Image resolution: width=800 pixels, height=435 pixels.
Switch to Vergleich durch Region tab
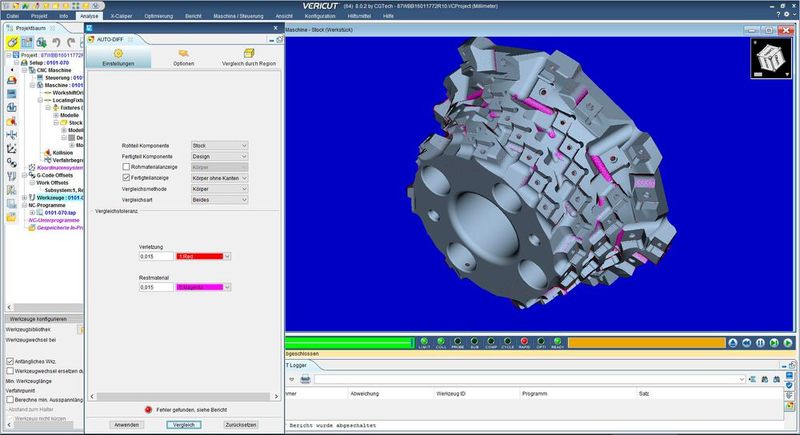point(249,58)
